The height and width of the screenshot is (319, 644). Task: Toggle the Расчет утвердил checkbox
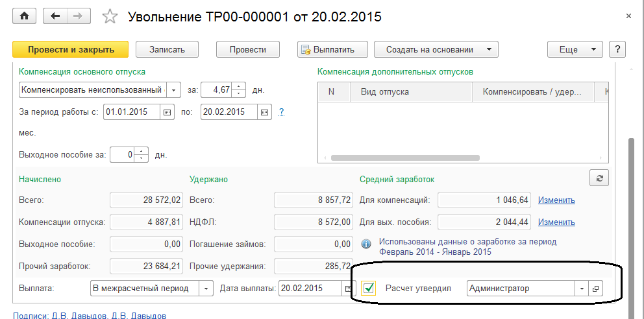[369, 289]
